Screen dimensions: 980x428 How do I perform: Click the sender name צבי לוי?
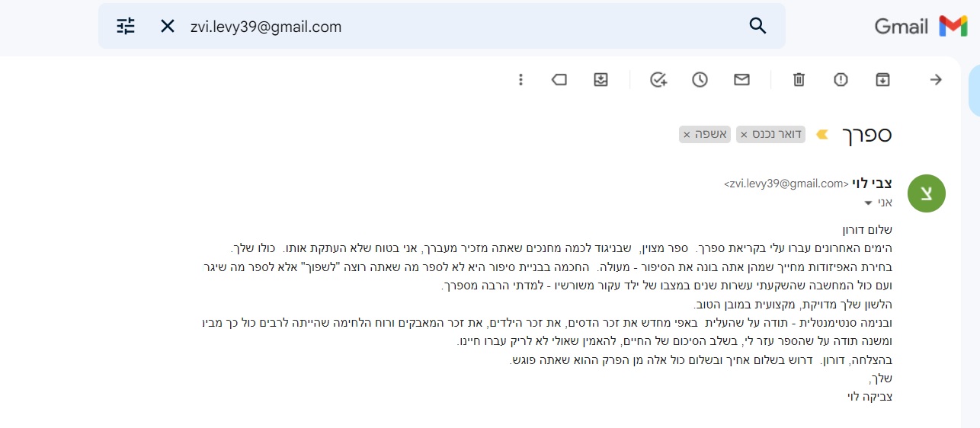point(873,183)
